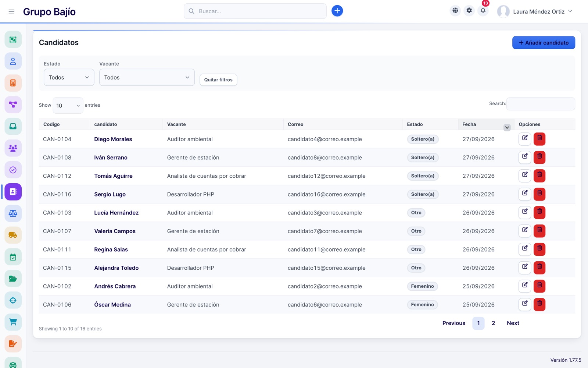588x368 pixels.
Task: Open the hamburger menu icon
Action: [x=11, y=11]
